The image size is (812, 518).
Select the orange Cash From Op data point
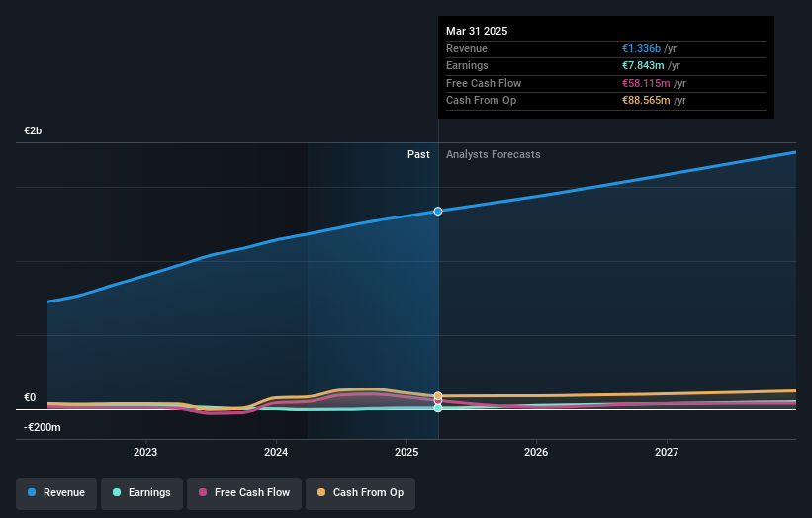pyautogui.click(x=438, y=395)
